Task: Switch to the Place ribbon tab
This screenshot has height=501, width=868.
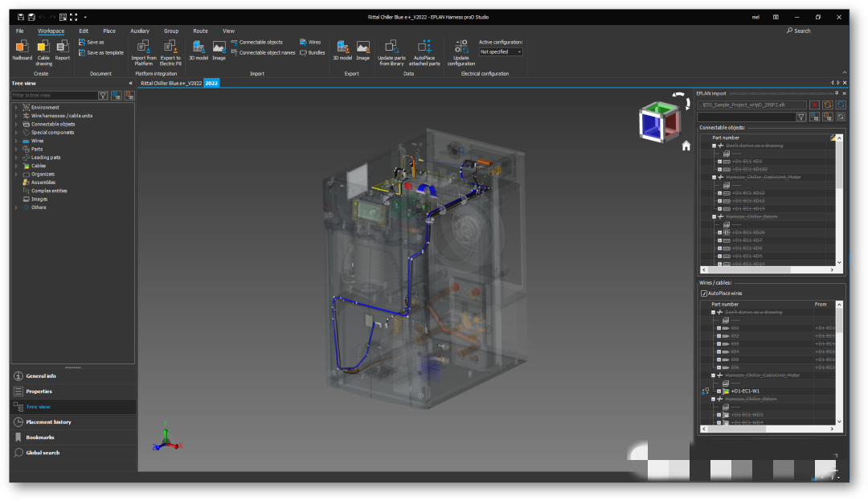Action: point(109,31)
